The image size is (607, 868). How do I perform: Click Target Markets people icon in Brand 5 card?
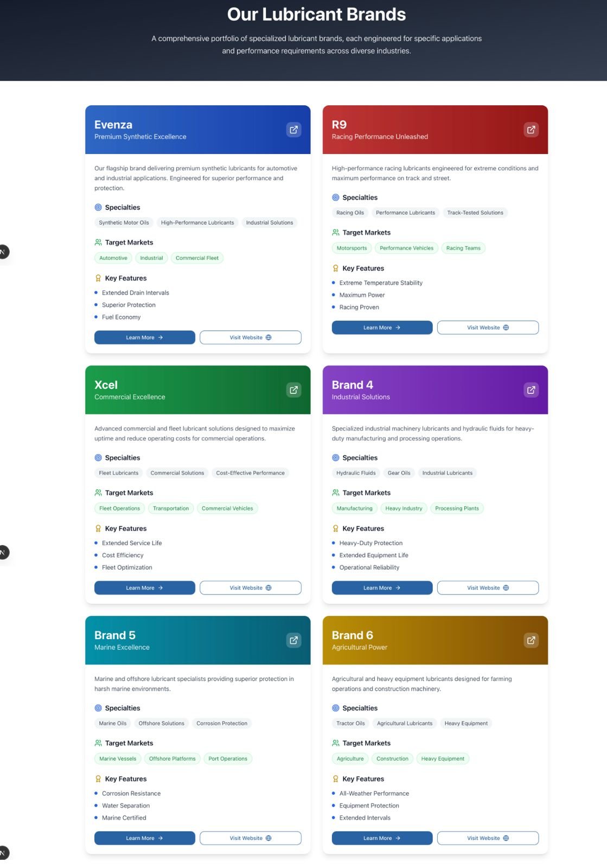(98, 743)
